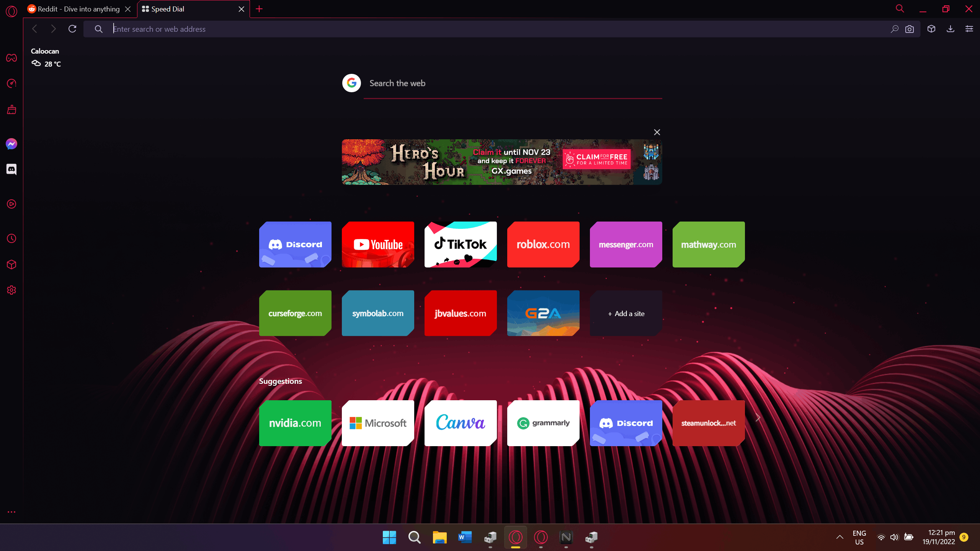Dismiss the Hero's Hour banner ad
Screen dimensions: 980x551
[657, 132]
